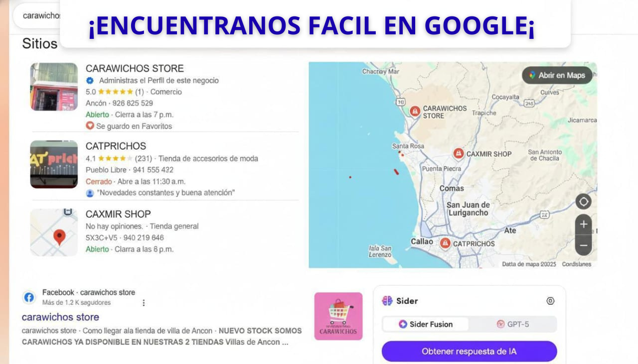This screenshot has width=638, height=364.
Task: Zoom in using the map plus control
Action: 583,224
